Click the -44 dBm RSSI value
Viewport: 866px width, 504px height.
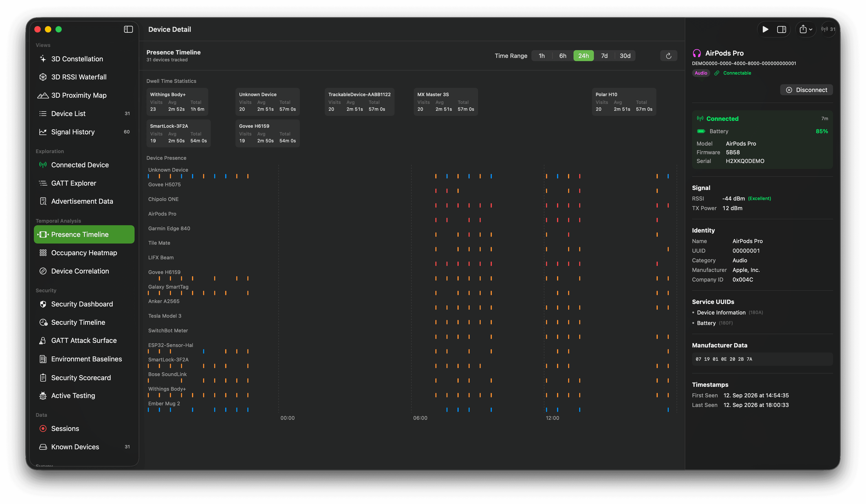[733, 198]
